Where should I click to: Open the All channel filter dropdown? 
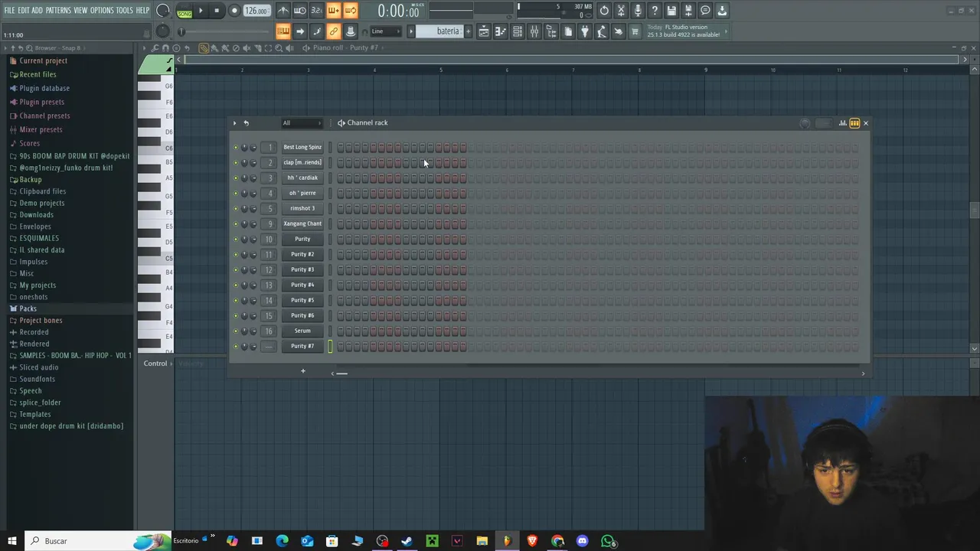[x=302, y=123]
